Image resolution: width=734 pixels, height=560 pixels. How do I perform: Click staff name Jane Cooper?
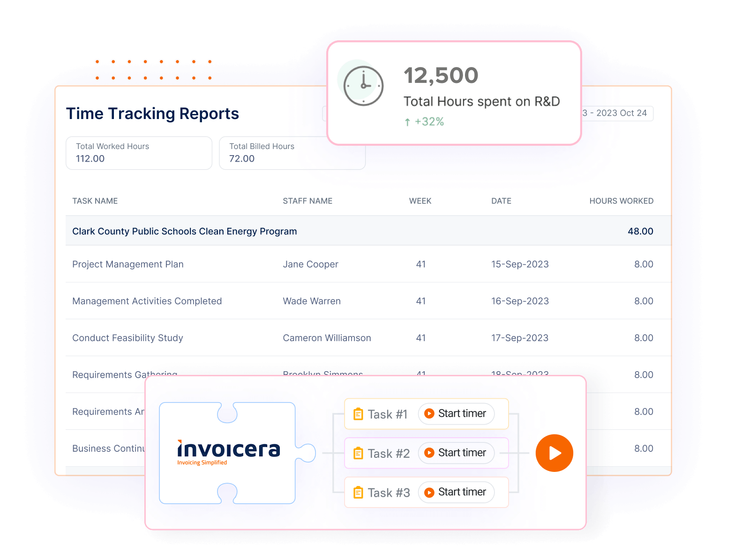310,264
